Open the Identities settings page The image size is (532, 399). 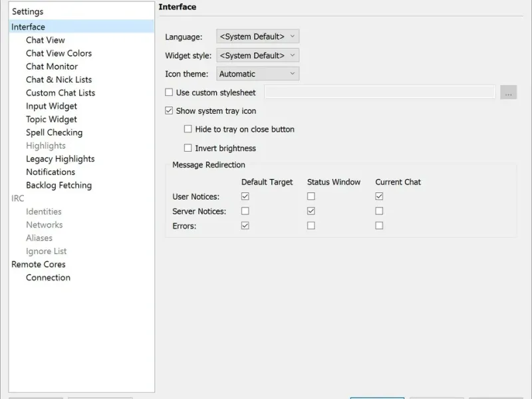coord(43,211)
